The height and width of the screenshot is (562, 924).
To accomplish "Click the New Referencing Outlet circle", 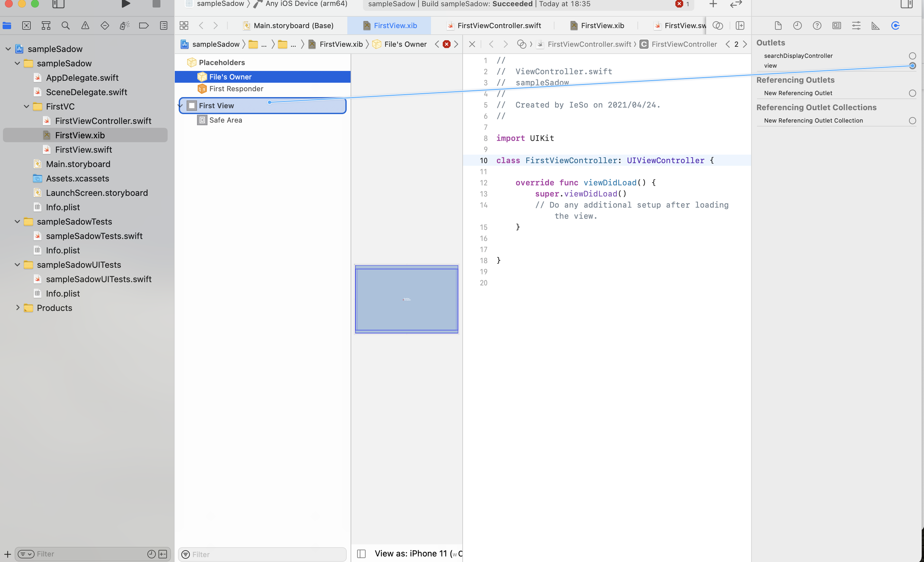I will 912,93.
